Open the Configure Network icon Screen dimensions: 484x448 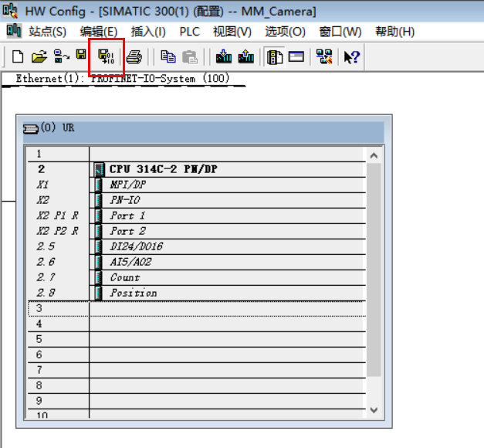pos(324,56)
